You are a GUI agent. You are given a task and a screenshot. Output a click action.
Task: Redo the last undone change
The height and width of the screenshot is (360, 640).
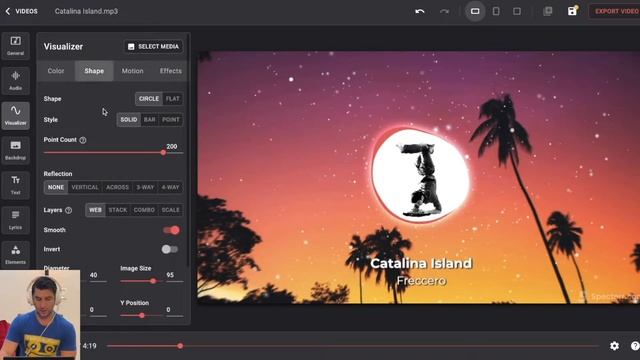point(444,11)
